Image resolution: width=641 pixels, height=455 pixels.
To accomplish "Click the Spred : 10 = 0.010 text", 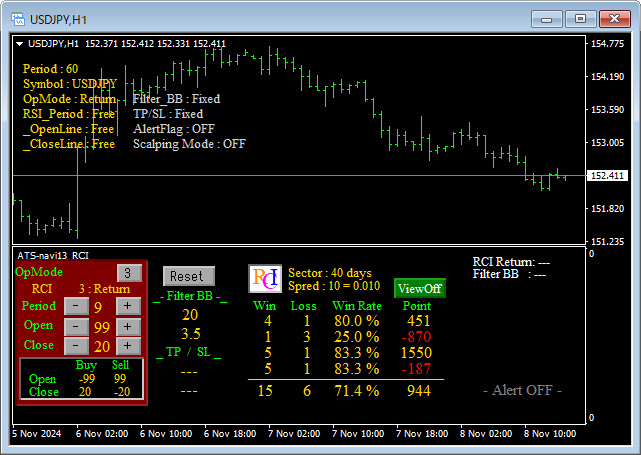I will (x=334, y=286).
